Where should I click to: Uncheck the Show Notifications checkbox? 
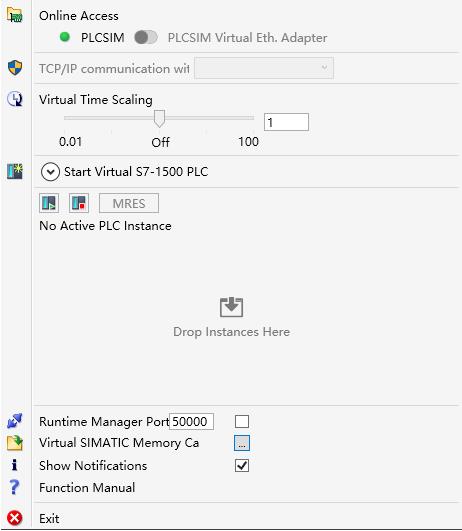point(242,466)
